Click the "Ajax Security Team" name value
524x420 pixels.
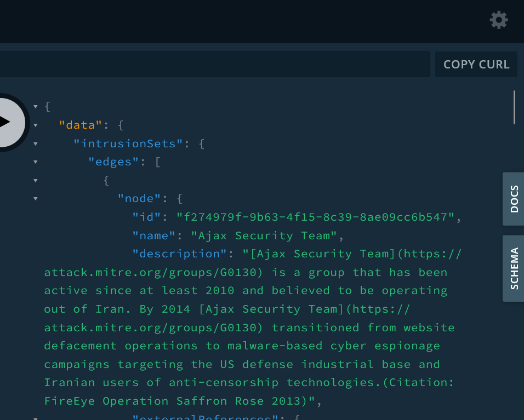[264, 235]
